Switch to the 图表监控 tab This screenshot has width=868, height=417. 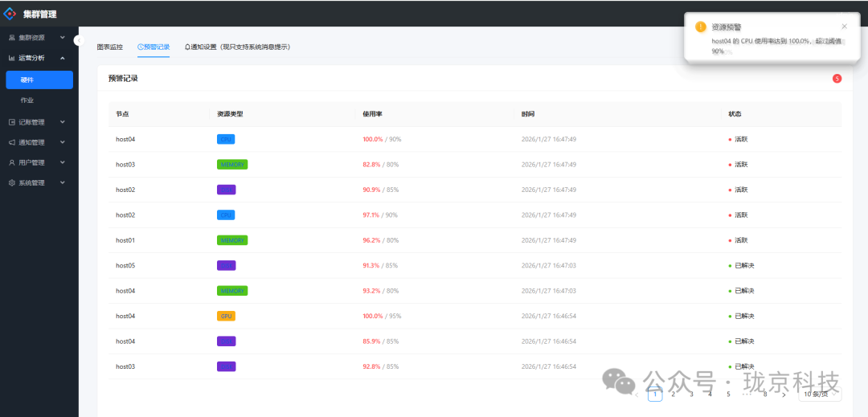[x=109, y=47]
